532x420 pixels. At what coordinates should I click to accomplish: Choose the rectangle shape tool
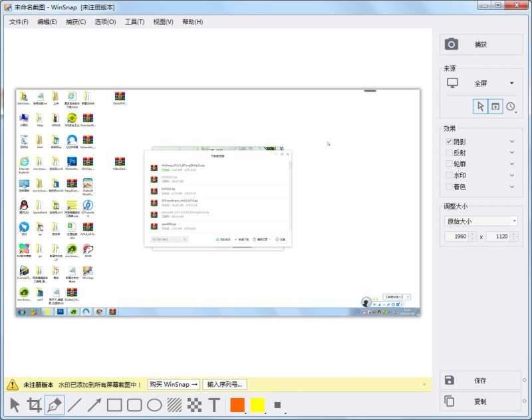[113, 405]
